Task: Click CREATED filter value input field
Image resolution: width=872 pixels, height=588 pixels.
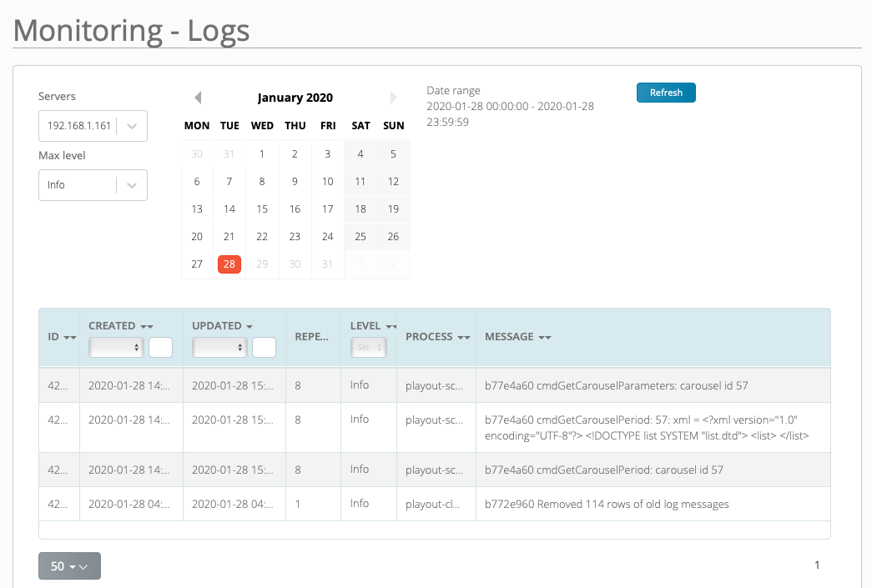Action: coord(161,347)
